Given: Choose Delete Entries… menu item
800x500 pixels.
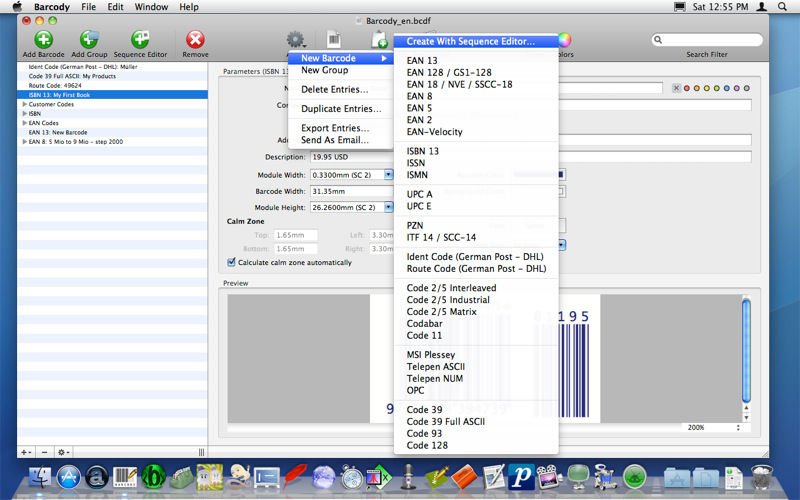Looking at the screenshot, I should (340, 89).
